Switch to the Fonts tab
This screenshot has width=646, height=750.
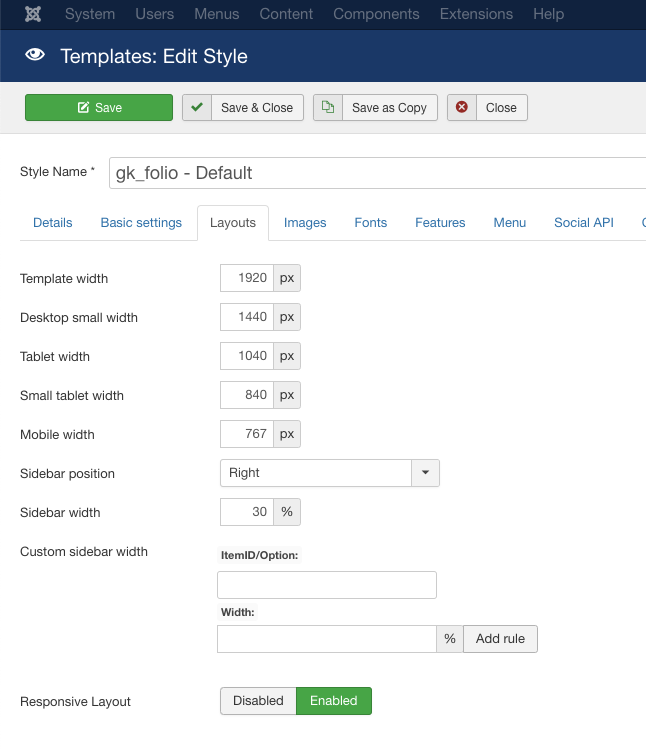(370, 223)
